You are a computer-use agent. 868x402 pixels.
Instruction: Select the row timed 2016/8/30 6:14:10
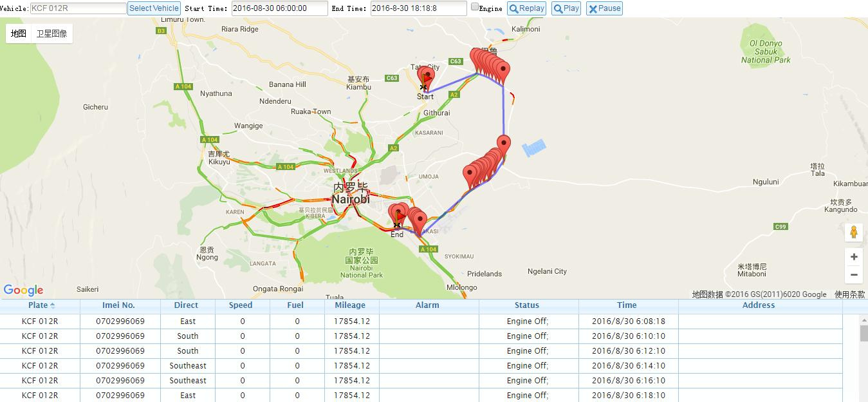(421, 366)
